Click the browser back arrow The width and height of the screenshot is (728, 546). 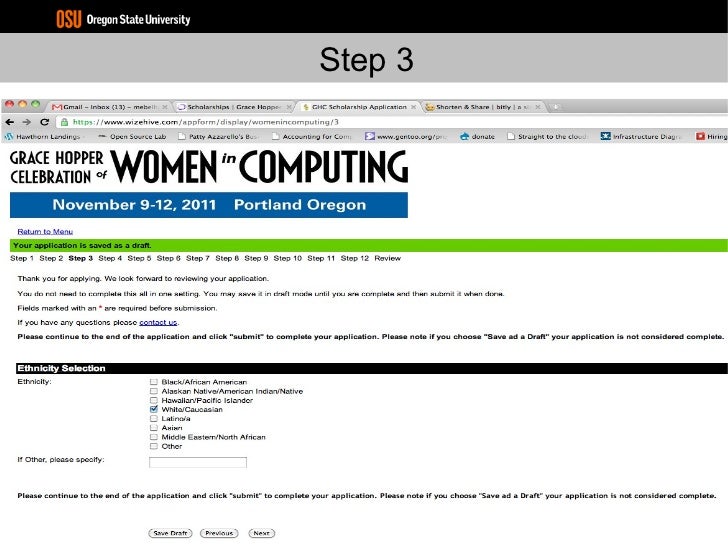[x=9, y=122]
